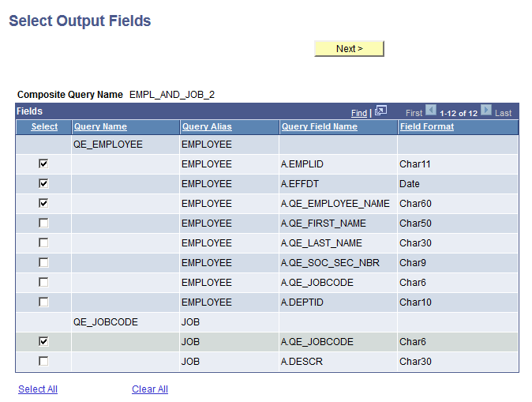Sort by the Select column header
The image size is (532, 402).
click(x=44, y=126)
